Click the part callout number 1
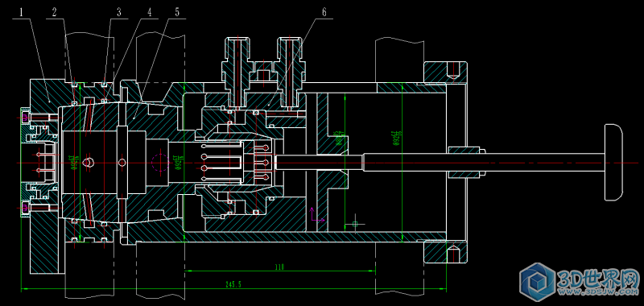Viewport: 644px width, 306px height. (21, 12)
